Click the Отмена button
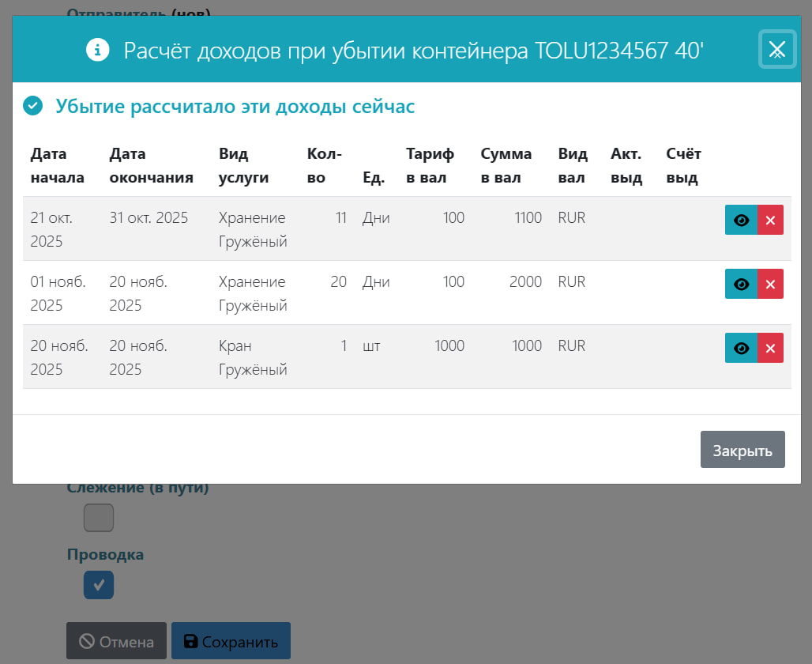This screenshot has height=664, width=812. (116, 641)
